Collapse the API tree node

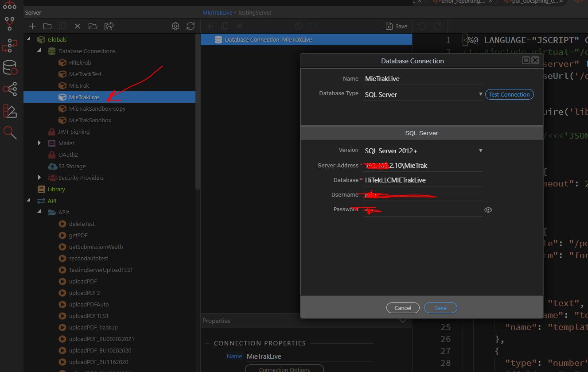(29, 201)
